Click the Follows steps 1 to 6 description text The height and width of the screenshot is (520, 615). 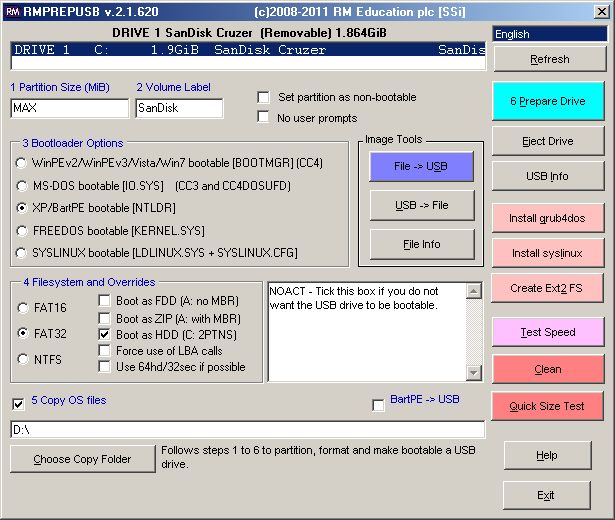[318, 457]
